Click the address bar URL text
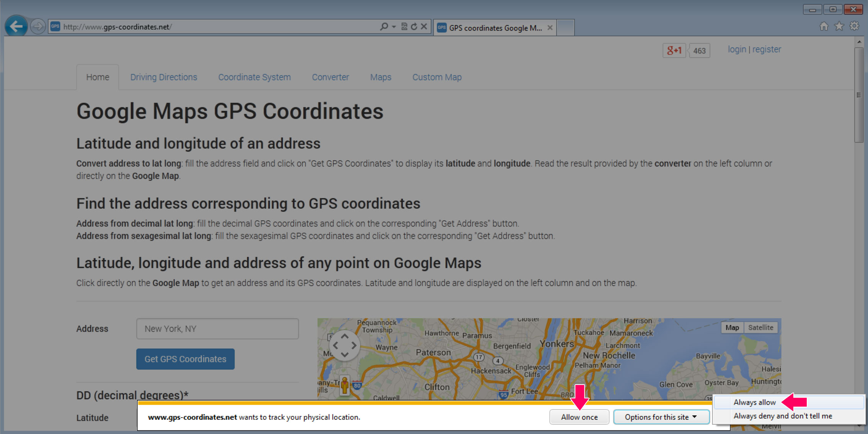 (117, 27)
